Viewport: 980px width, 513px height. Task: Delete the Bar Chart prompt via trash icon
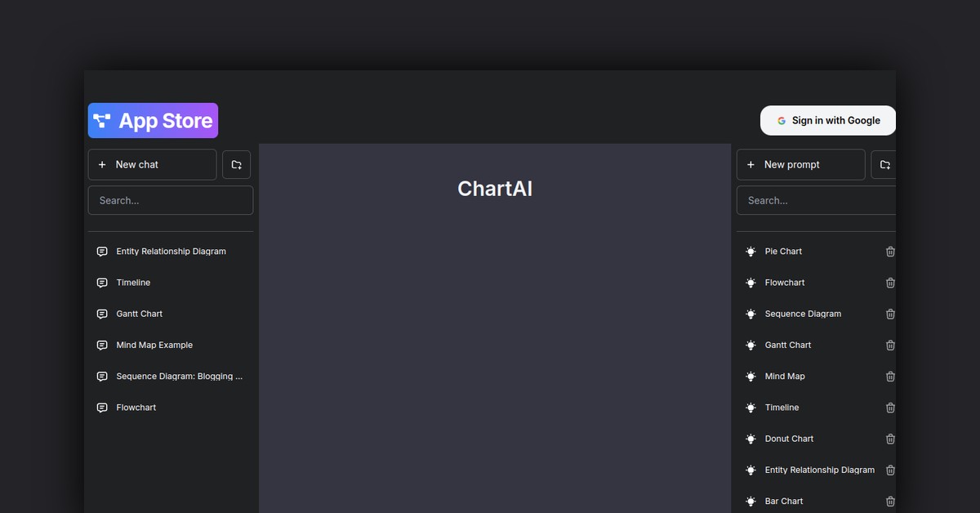pos(890,501)
